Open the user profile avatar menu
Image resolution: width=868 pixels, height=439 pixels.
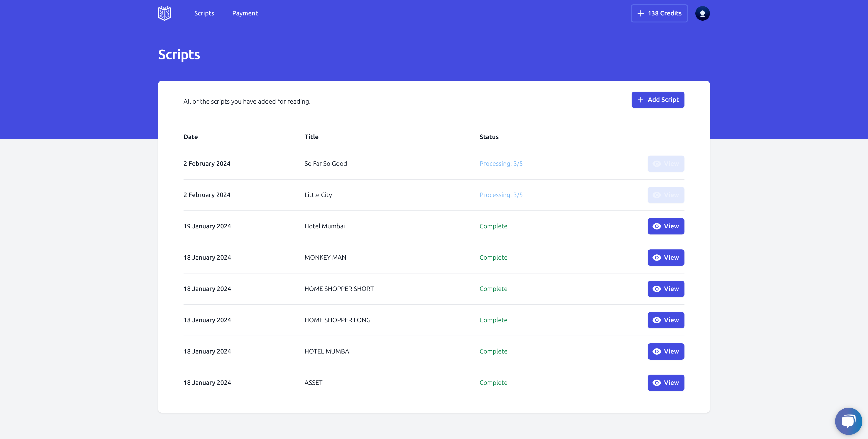[x=702, y=13]
